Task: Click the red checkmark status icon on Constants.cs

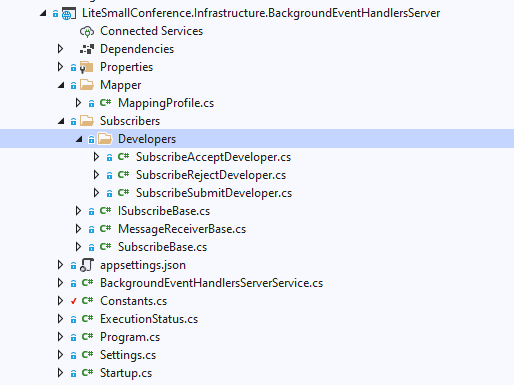Action: tap(74, 301)
